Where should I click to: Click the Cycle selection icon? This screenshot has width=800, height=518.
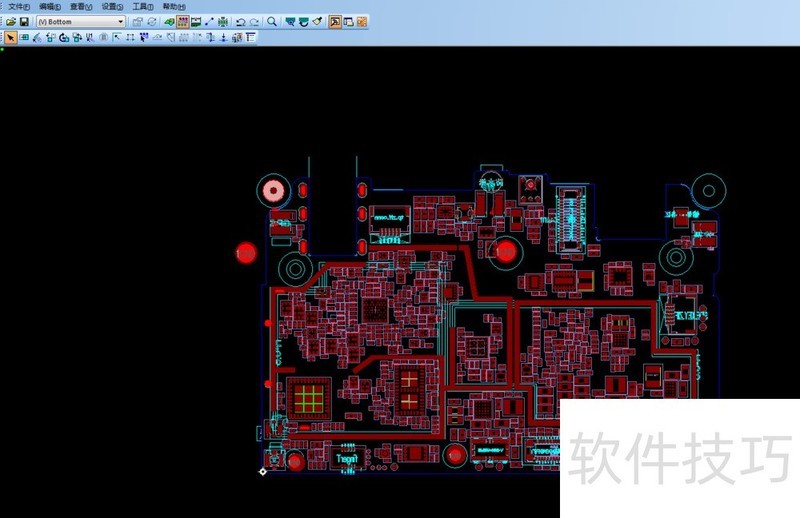point(152,22)
